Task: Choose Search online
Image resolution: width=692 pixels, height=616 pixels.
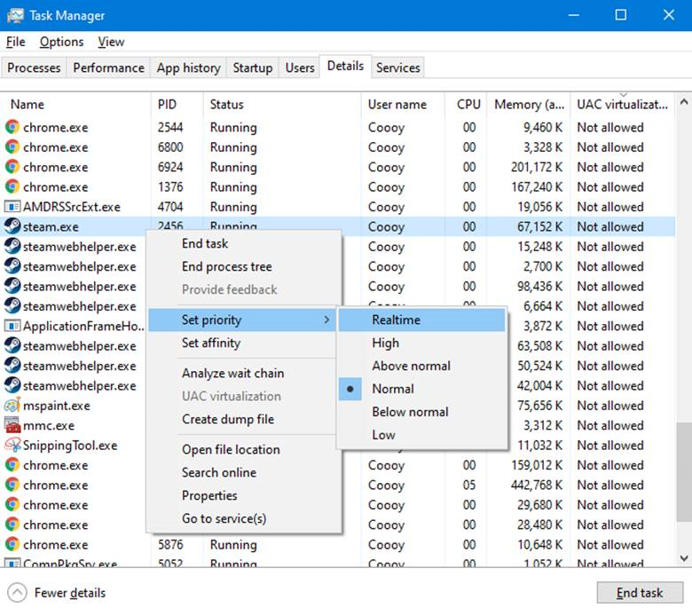Action: point(245,472)
